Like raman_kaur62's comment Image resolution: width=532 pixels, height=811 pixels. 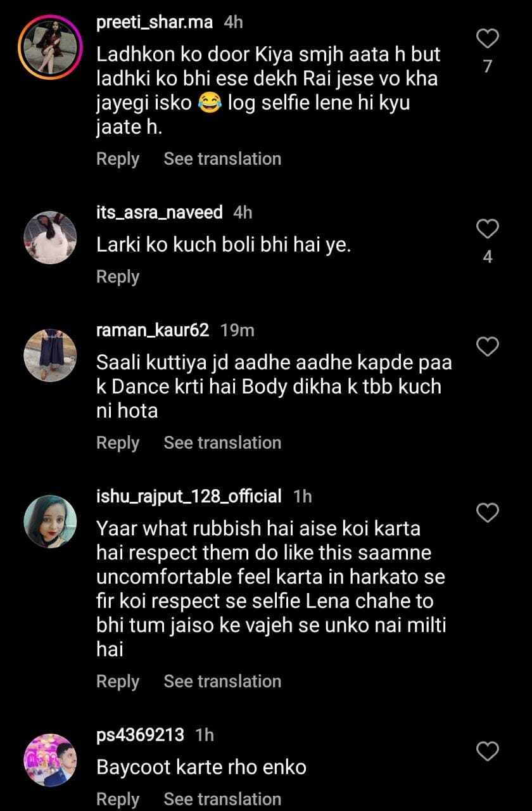point(487,347)
